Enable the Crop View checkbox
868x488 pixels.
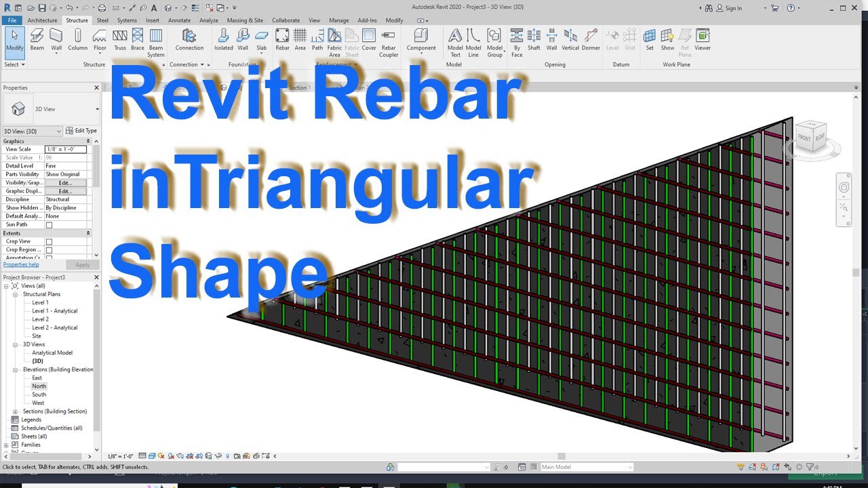click(49, 241)
